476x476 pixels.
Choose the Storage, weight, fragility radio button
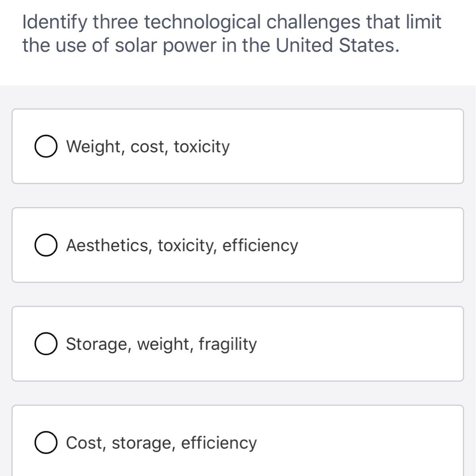[45, 344]
